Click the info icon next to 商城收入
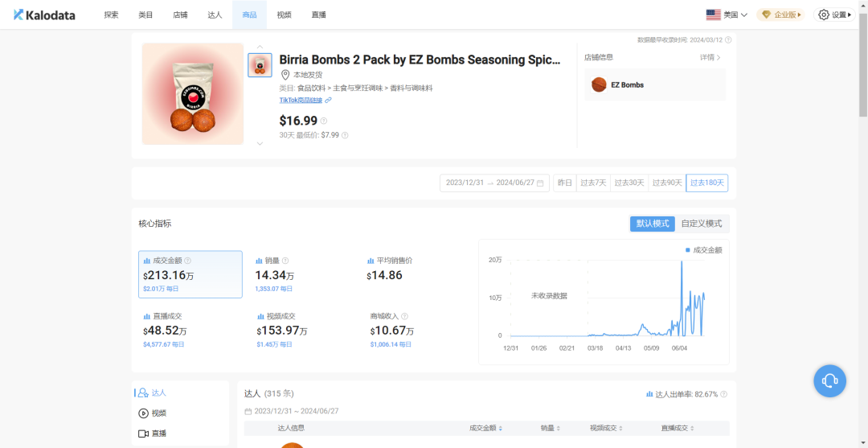This screenshot has height=448, width=868. pos(404,317)
